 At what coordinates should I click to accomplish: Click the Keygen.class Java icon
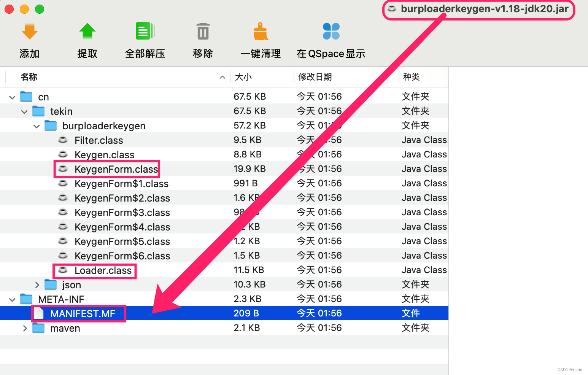pos(63,154)
